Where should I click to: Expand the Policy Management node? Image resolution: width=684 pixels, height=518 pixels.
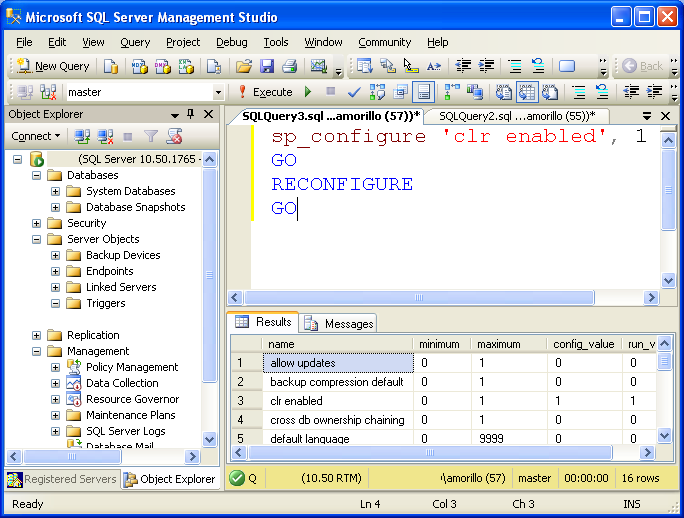point(55,367)
